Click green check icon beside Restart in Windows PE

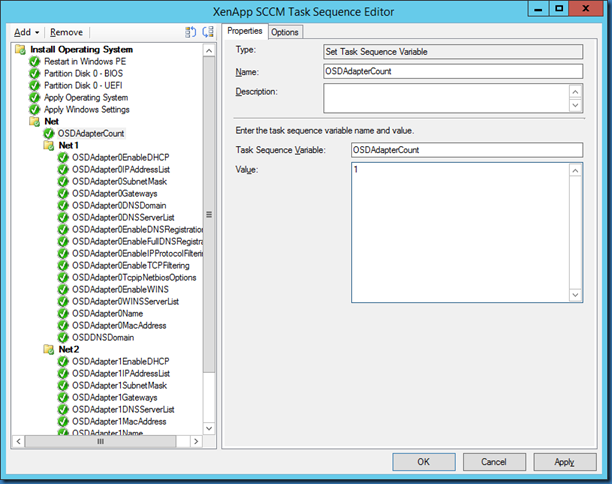pos(35,61)
